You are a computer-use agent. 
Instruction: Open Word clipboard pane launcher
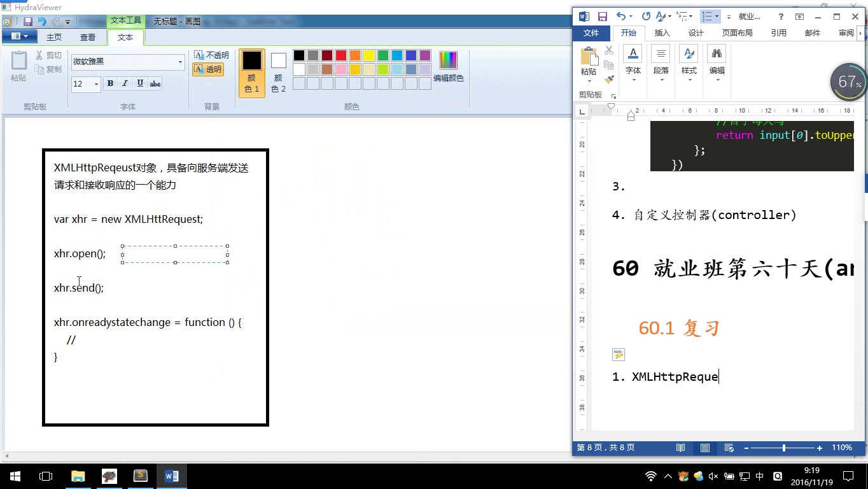click(x=613, y=96)
